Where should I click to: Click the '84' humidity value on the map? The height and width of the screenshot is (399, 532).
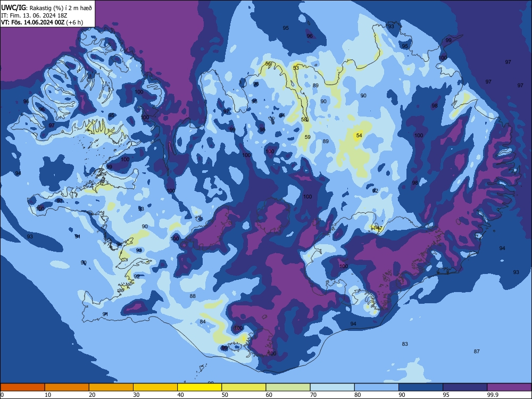(203, 322)
